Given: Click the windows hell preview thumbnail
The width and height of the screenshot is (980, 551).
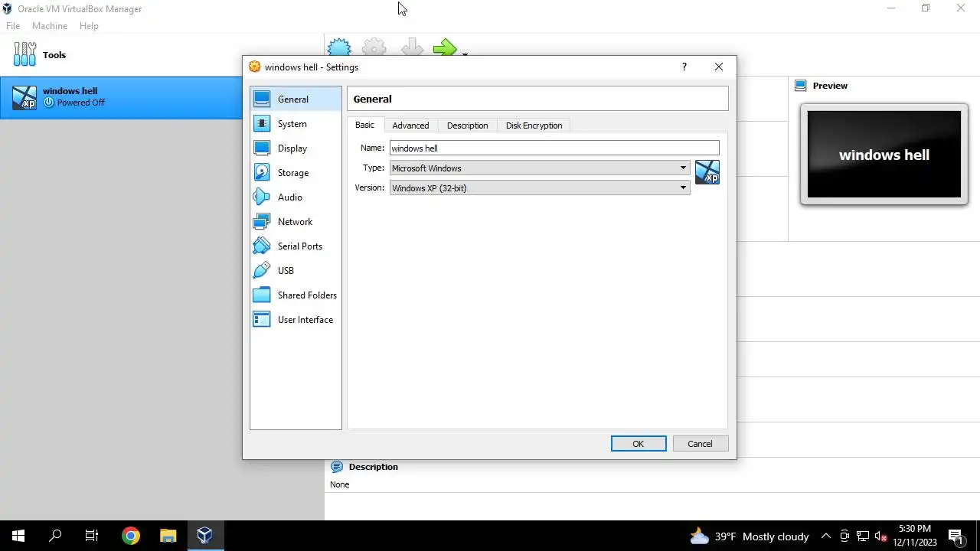Looking at the screenshot, I should [x=884, y=155].
